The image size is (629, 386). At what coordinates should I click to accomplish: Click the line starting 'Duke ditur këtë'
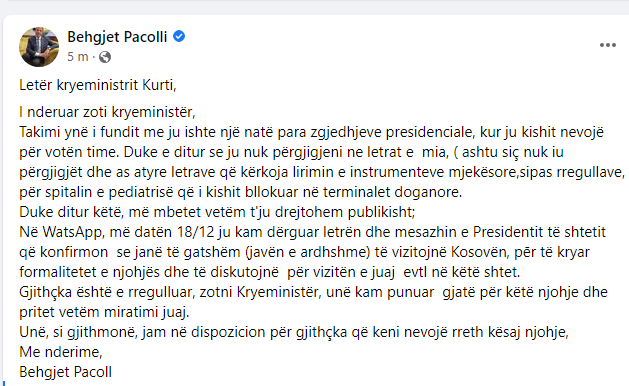click(x=217, y=212)
